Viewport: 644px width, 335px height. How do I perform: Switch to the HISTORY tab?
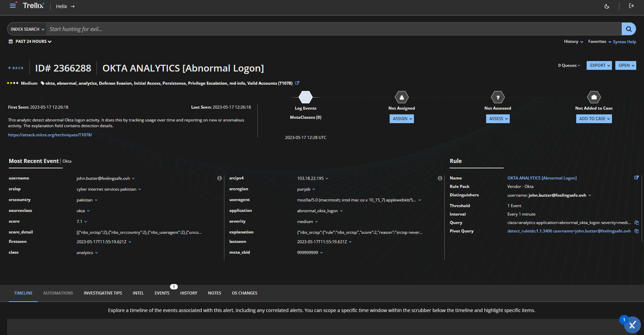(189, 293)
